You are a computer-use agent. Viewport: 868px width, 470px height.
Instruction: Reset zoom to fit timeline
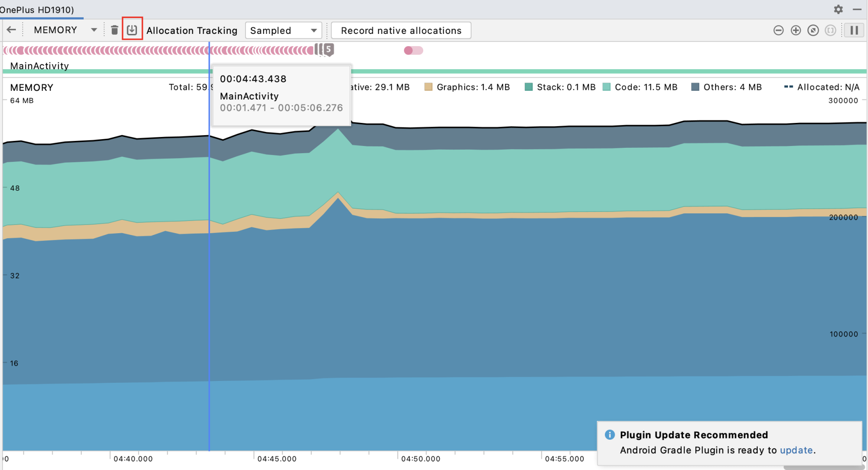(x=813, y=30)
